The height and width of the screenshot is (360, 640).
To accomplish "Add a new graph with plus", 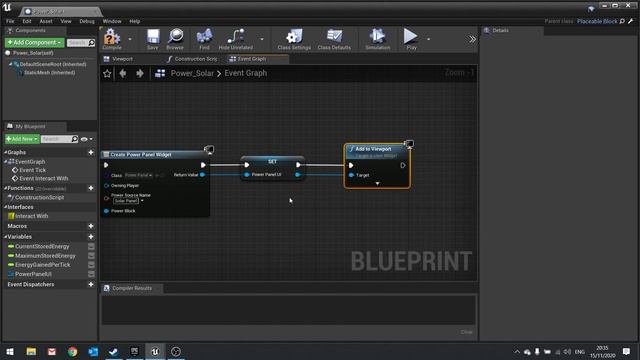I will (91, 152).
